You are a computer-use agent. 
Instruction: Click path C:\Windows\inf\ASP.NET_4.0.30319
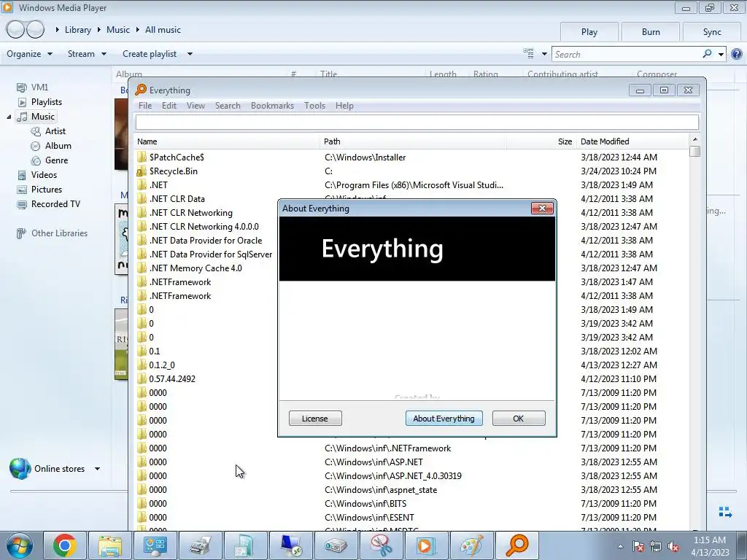[393, 475]
